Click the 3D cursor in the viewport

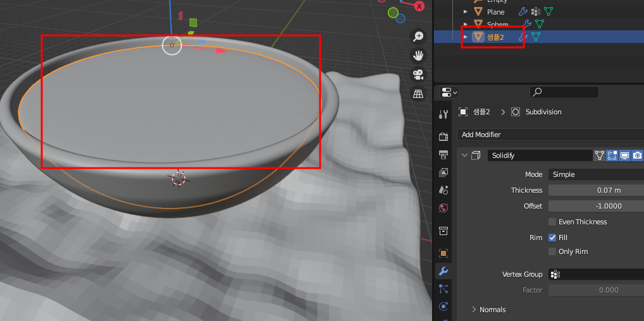pyautogui.click(x=178, y=178)
